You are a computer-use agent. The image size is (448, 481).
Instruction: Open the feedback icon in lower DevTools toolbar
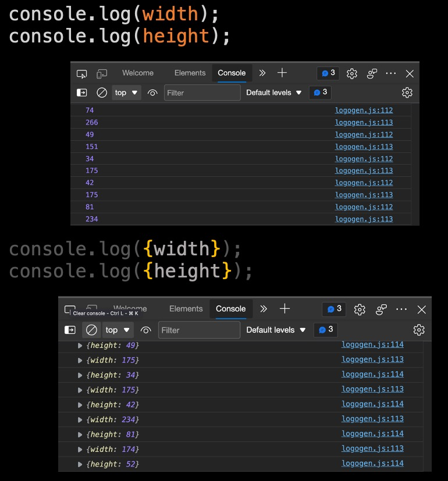click(x=382, y=309)
